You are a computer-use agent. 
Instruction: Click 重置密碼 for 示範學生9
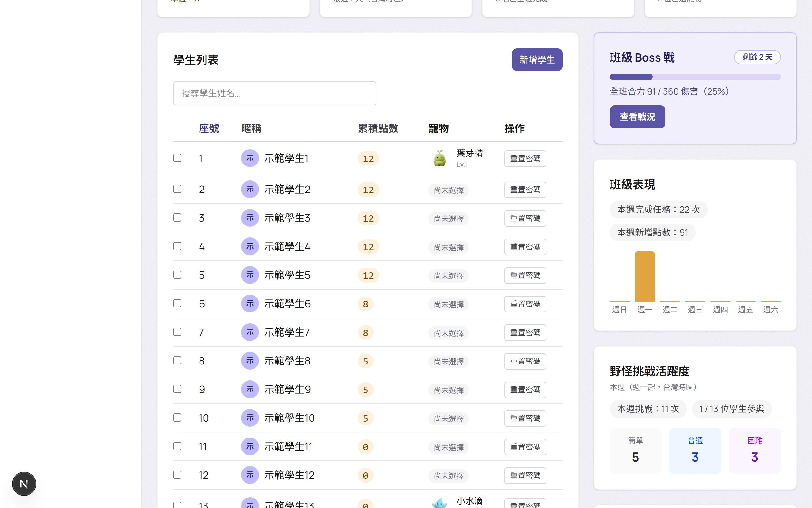pos(525,389)
